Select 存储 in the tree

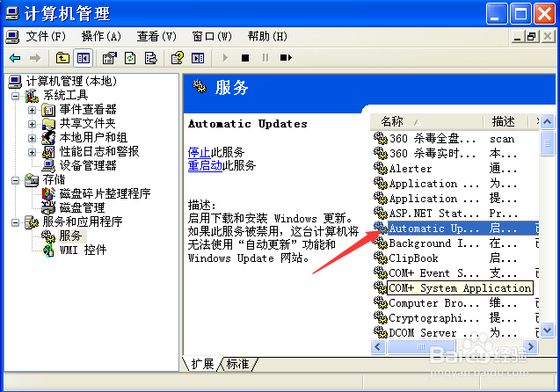click(54, 179)
